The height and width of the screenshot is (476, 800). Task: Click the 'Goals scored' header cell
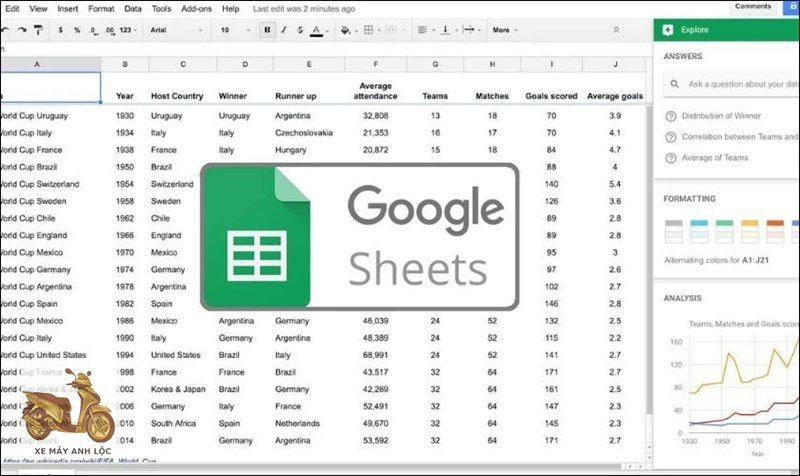551,96
